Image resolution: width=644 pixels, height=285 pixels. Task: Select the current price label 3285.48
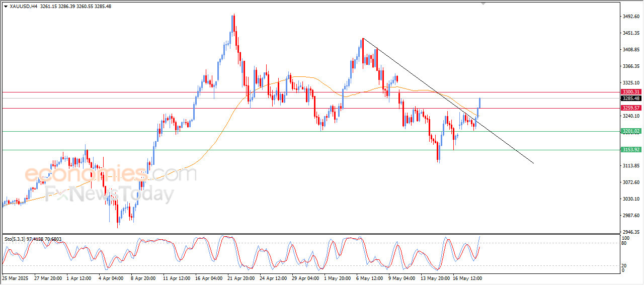tap(631, 99)
